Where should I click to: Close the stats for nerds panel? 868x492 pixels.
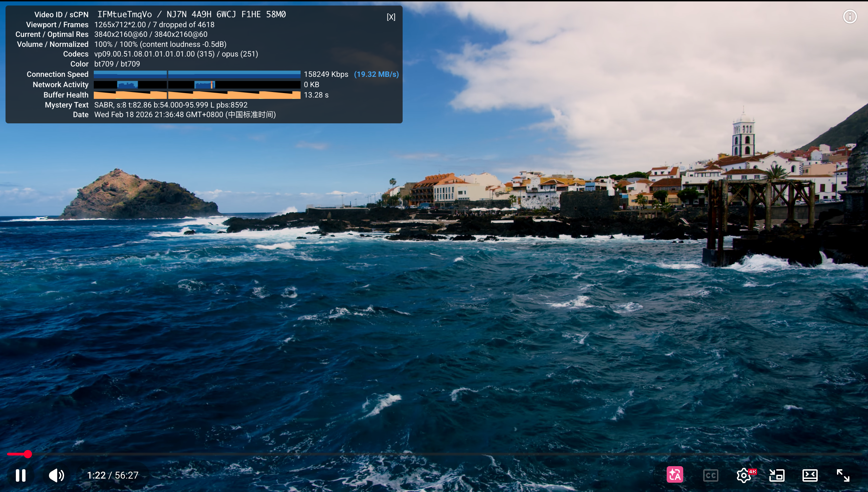point(391,17)
